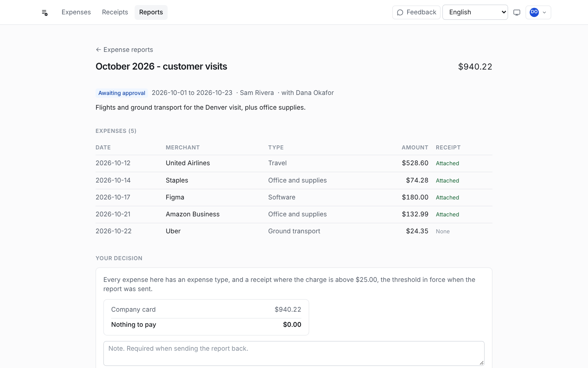
Task: Click the $132.99 amount
Action: point(415,214)
